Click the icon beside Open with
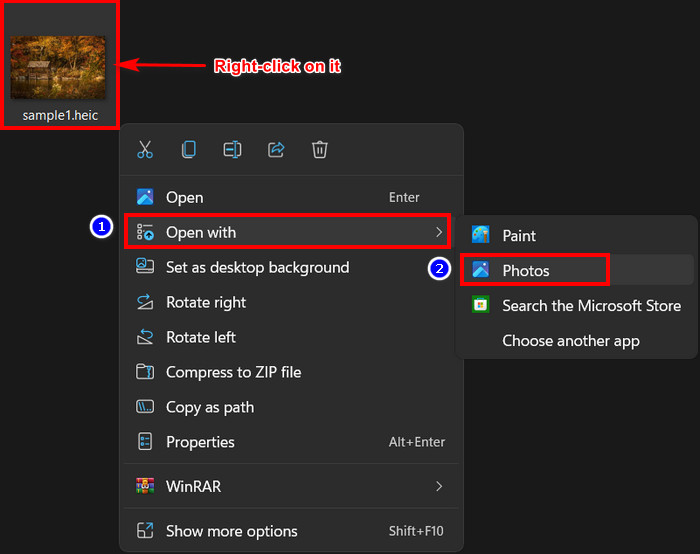Viewport: 700px width, 554px height. pos(145,232)
